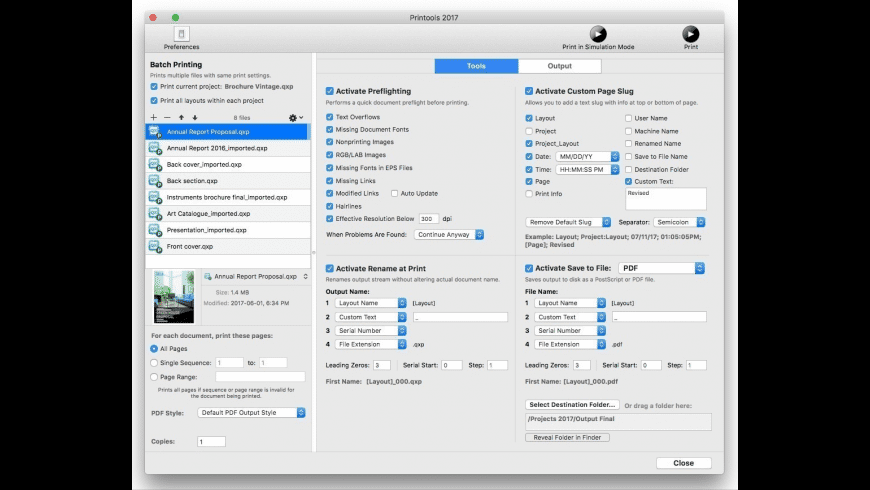870x490 pixels.
Task: Click the Print in Simulation Mode play icon
Action: pos(598,34)
